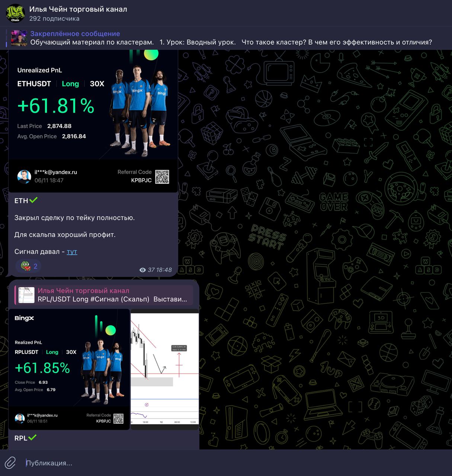452x476 pixels.
Task: Click the ETH post timestamp '18:48'
Action: (164, 270)
